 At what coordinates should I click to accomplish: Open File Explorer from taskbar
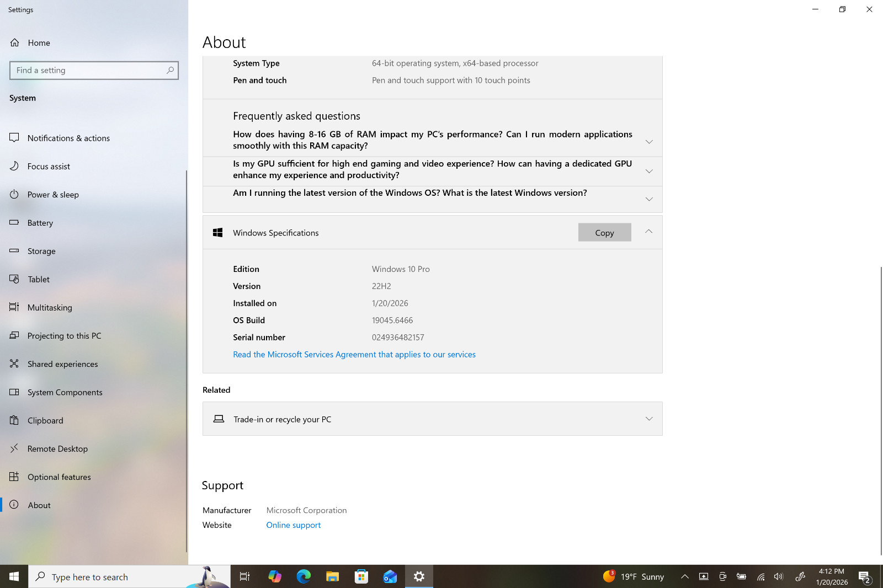click(332, 576)
